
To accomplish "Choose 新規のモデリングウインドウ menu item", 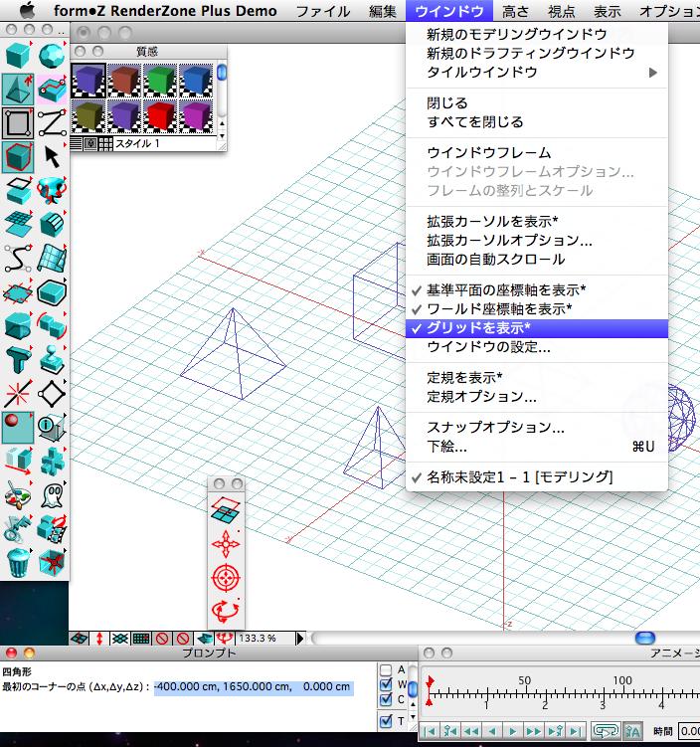I will coord(537,34).
